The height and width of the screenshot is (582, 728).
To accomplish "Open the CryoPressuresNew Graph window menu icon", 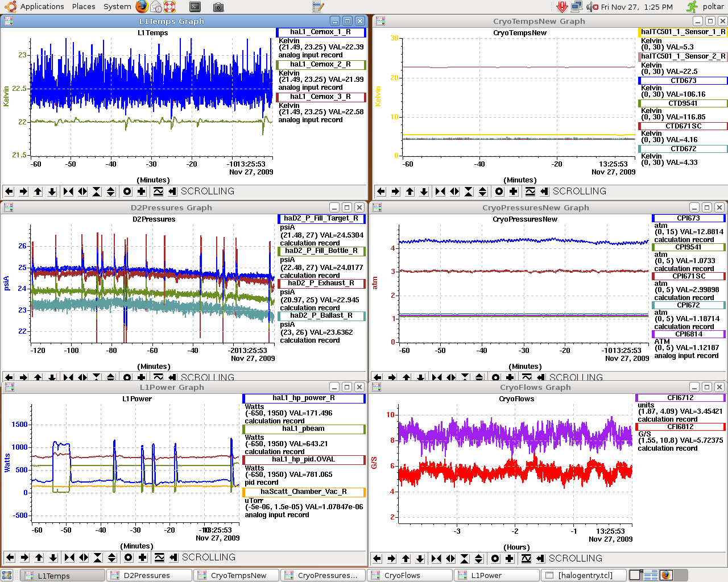I will coord(377,207).
